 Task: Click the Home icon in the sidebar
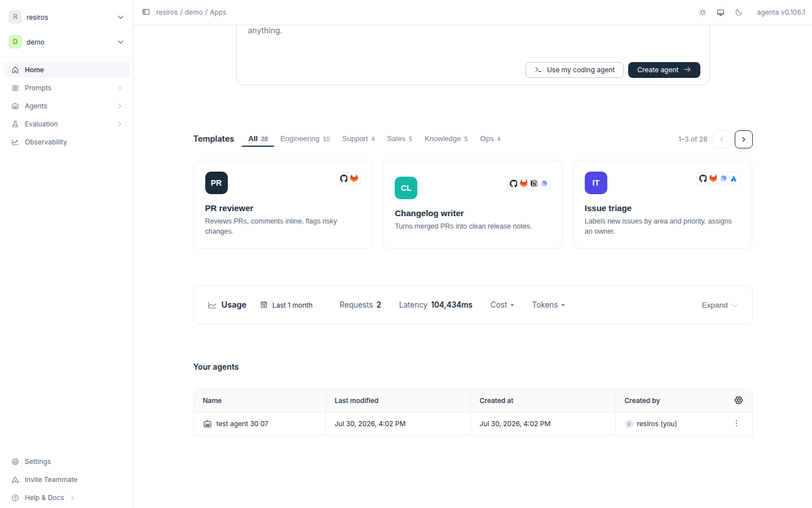[x=15, y=70]
